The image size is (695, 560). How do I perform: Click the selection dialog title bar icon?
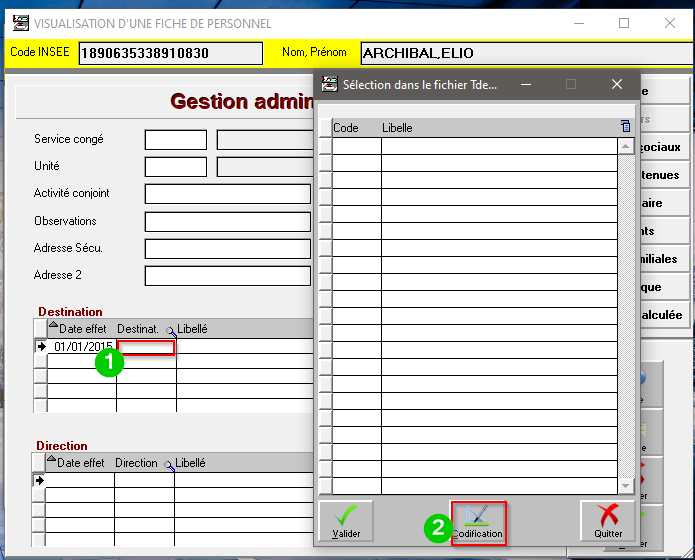click(329, 84)
